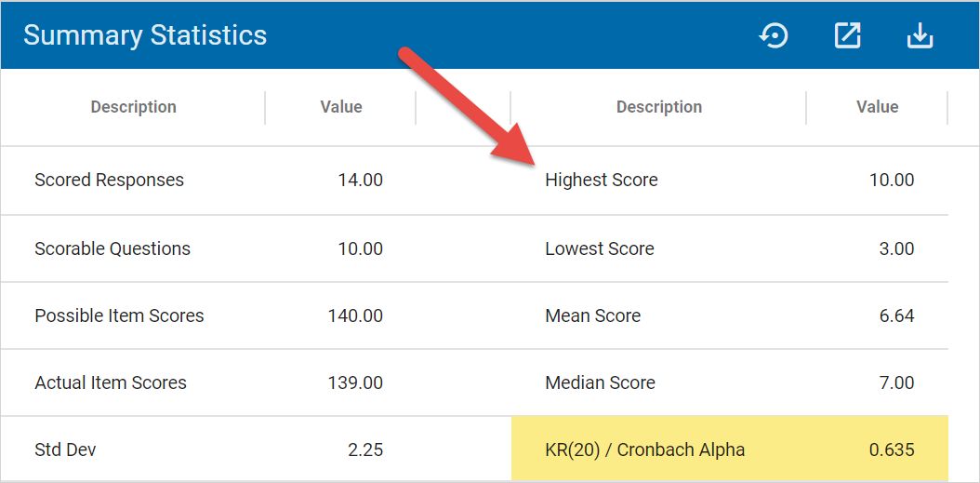Click the 0.635 Cronbach Alpha value
This screenshot has height=483, width=980.
pyautogui.click(x=891, y=449)
